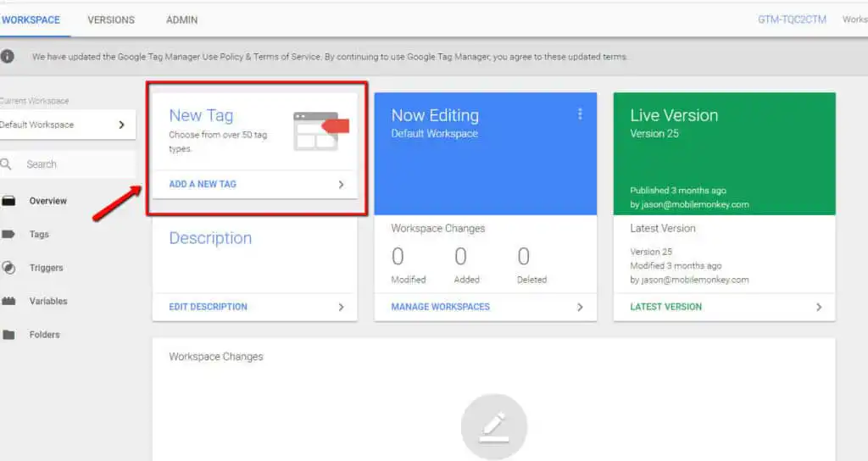Click the Folders folder icon
868x461 pixels.
8,334
